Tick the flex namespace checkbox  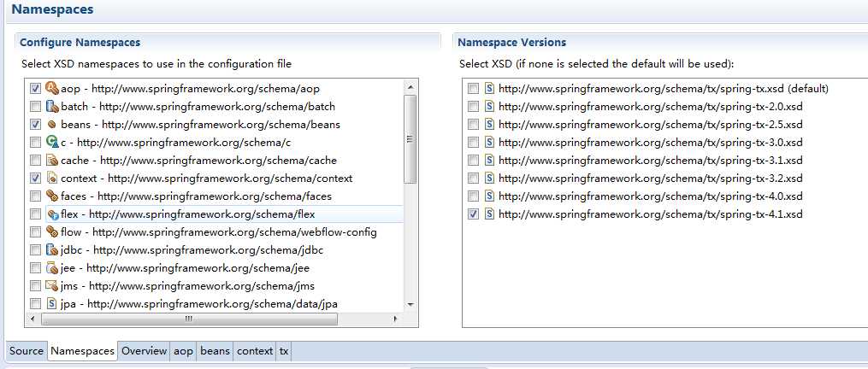pos(35,214)
